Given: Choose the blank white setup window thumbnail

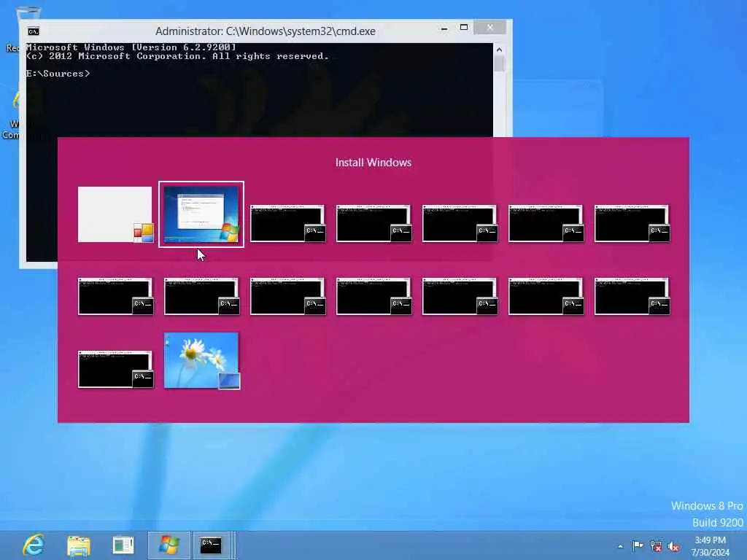Looking at the screenshot, I should (x=115, y=214).
